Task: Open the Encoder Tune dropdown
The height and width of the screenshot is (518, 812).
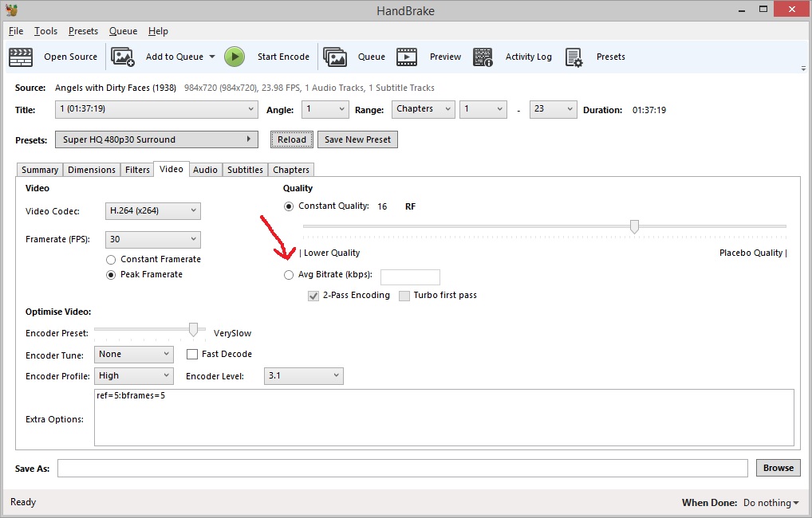Action: click(x=134, y=355)
